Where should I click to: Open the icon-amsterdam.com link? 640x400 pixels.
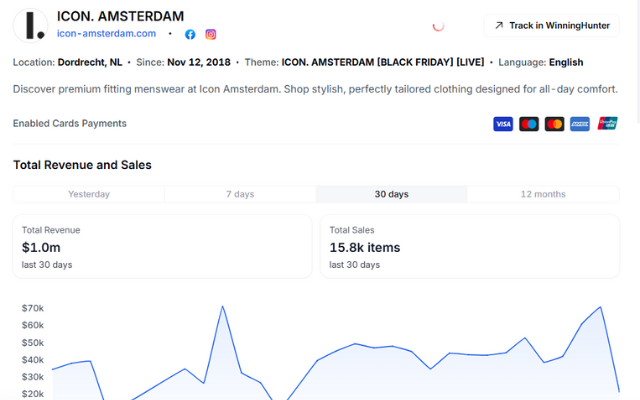pos(106,33)
